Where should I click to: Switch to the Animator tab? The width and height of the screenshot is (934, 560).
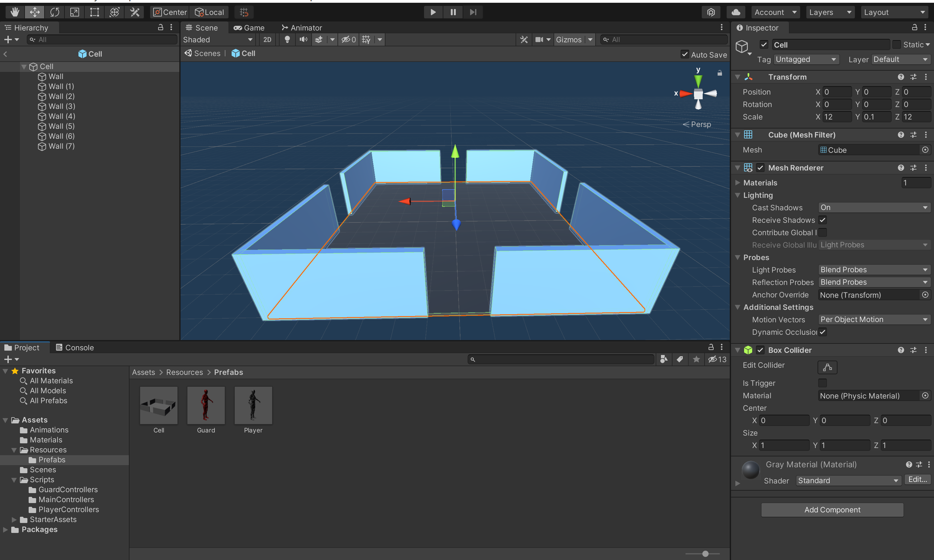pos(302,28)
